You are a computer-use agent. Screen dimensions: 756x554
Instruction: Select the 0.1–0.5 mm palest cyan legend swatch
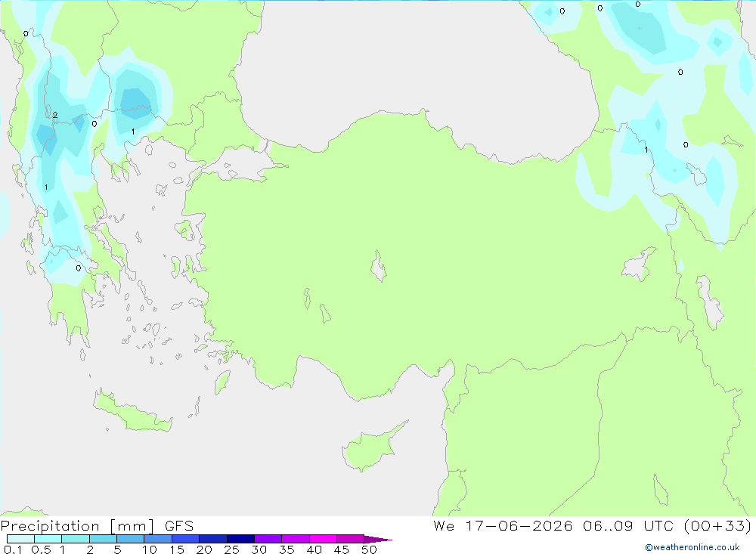(x=20, y=539)
